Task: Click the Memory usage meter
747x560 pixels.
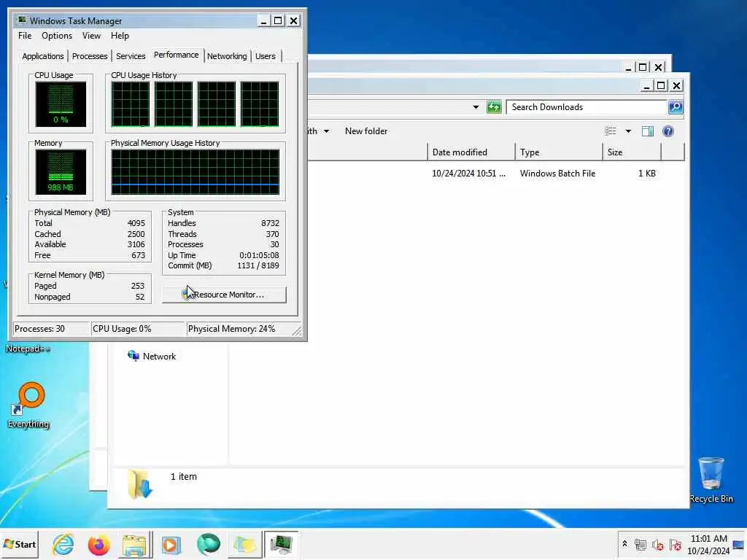Action: [x=61, y=172]
